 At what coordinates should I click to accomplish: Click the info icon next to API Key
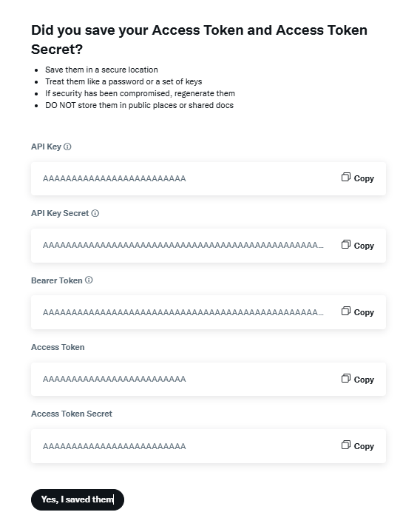pos(67,147)
